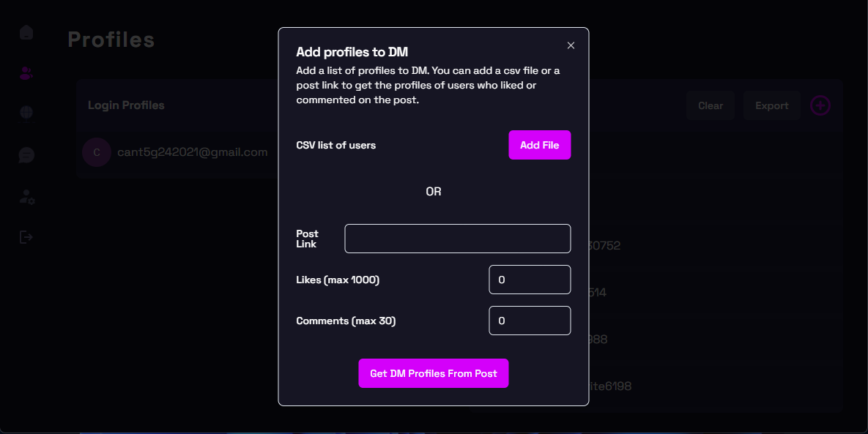Click the purple plus circle icon
The height and width of the screenshot is (434, 868).
pos(820,105)
